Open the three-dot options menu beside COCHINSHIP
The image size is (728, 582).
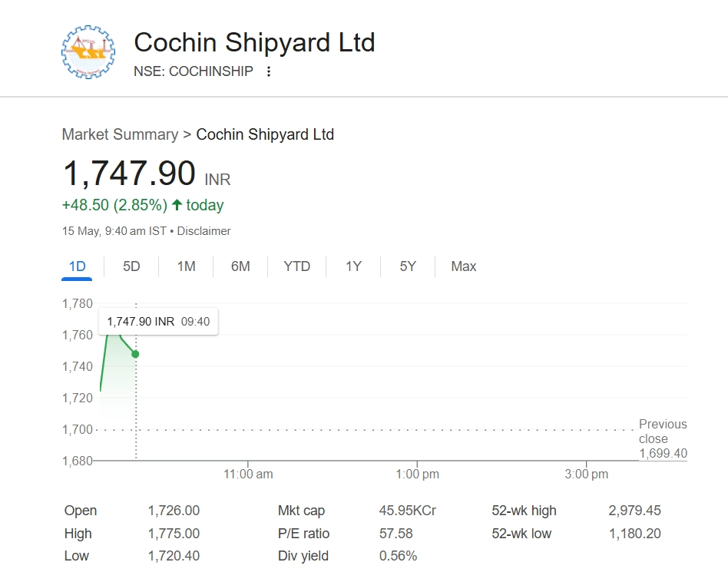tap(268, 71)
